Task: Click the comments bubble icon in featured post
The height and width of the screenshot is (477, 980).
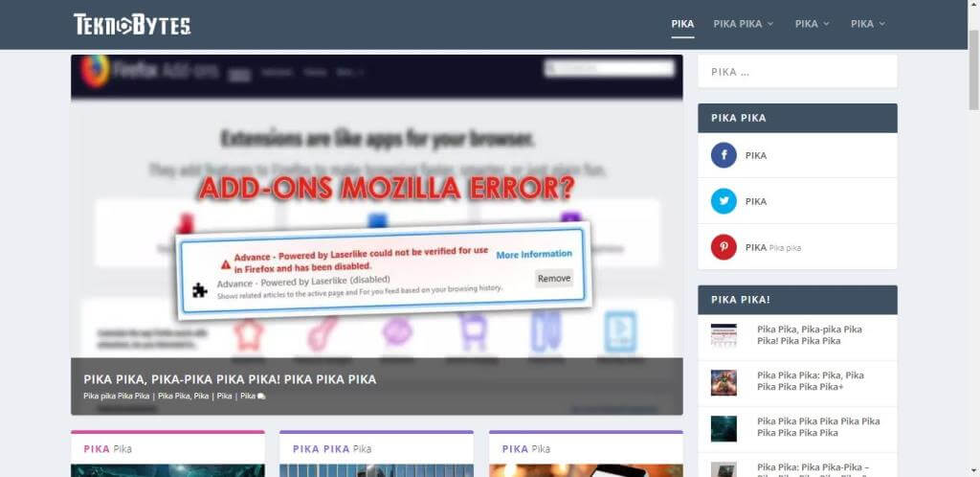Action: 261,396
